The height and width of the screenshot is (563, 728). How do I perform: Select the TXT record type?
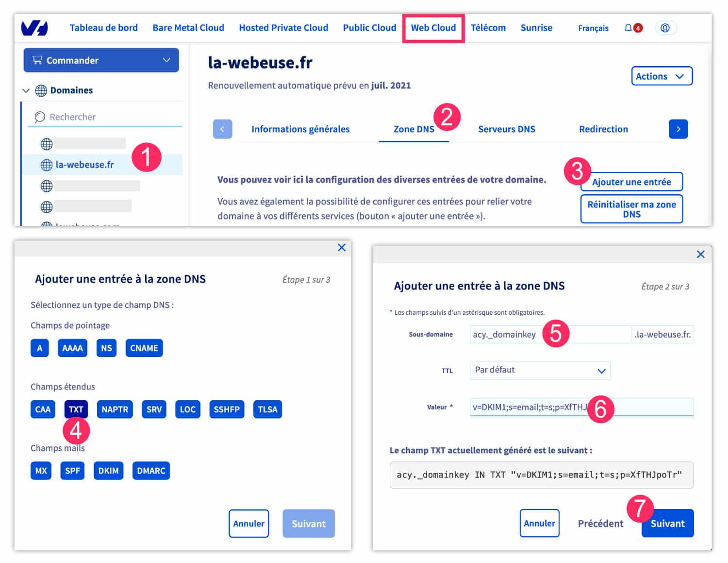pyautogui.click(x=76, y=409)
